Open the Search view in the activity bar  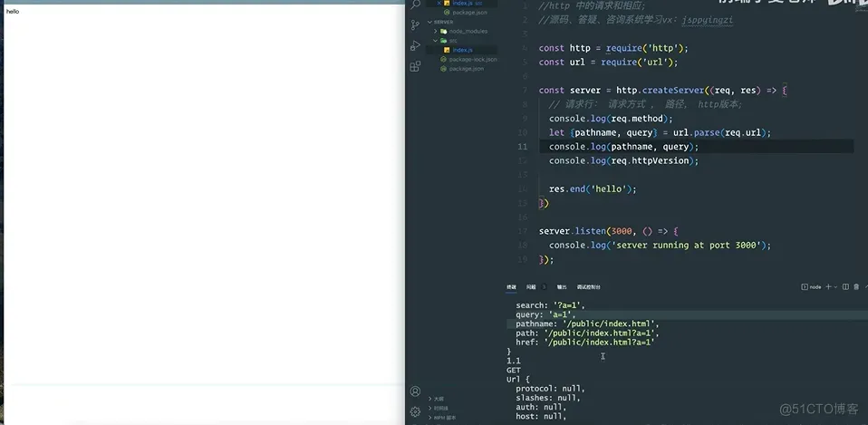[x=415, y=5]
